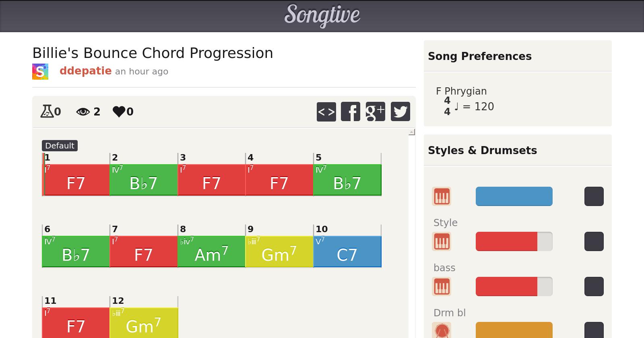644x338 pixels.
Task: Click the drum icon beside the orange bar
Action: pos(442,331)
